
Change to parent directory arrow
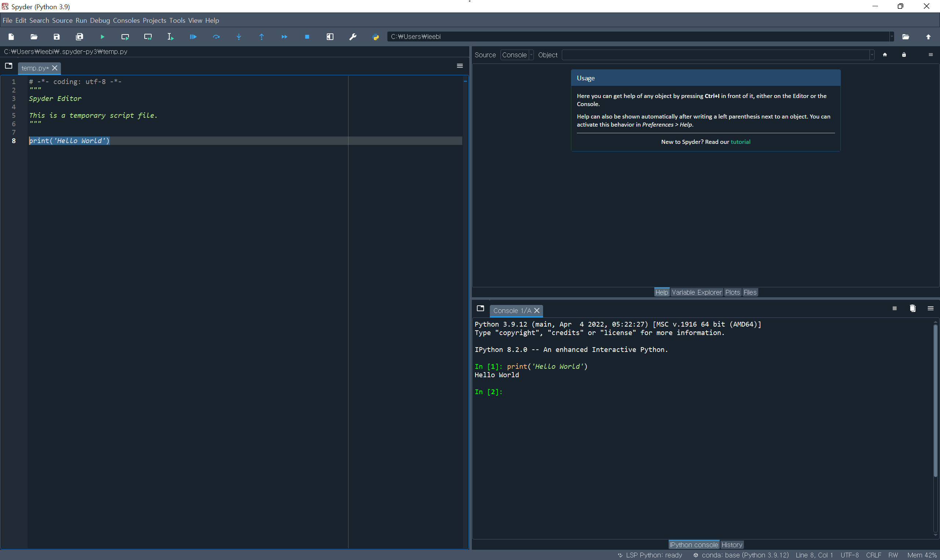click(x=928, y=37)
